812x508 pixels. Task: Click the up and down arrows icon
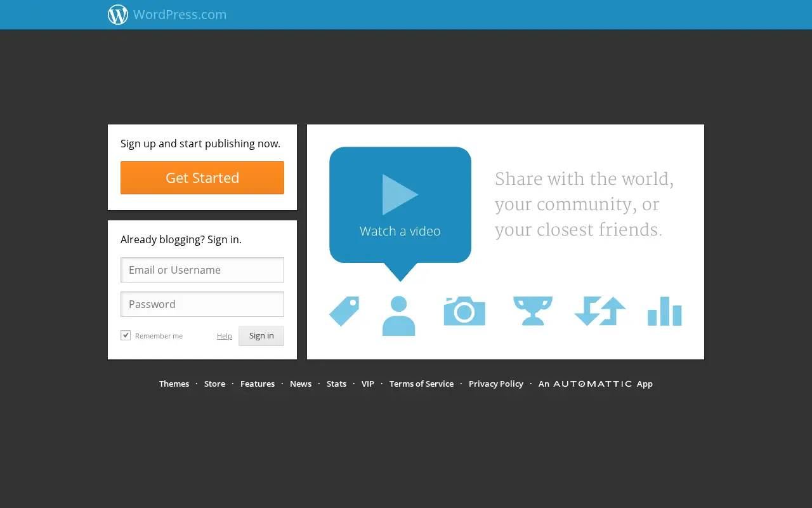600,311
